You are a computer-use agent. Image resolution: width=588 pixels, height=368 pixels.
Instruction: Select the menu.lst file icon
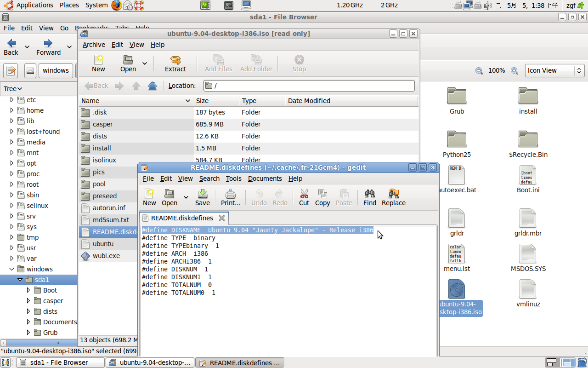tap(457, 253)
